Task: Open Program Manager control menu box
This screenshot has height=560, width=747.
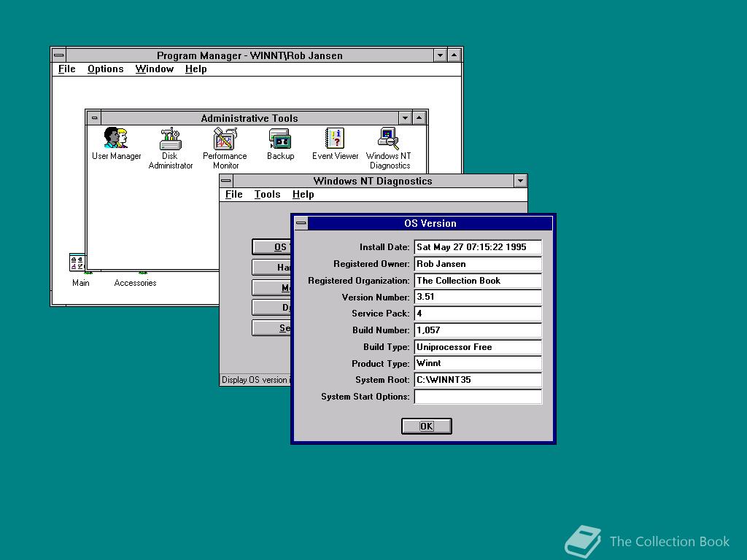Action: [x=59, y=55]
